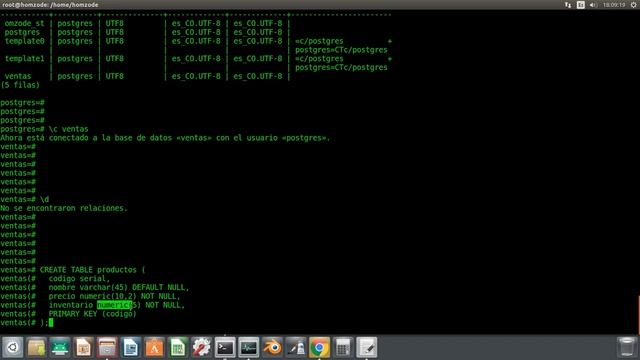640x360 pixels.
Task: Click the omzode_st database name
Action: coord(24,23)
